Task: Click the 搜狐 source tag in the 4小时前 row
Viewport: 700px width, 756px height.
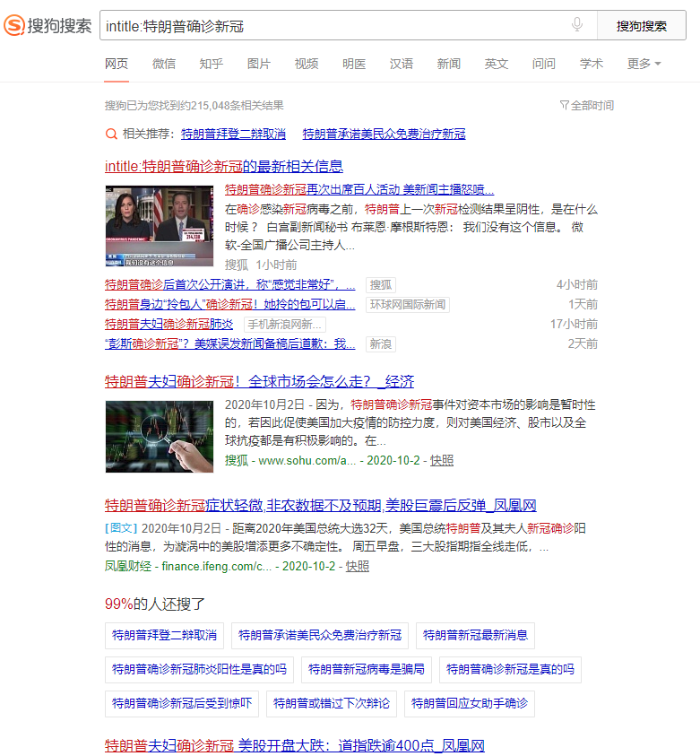Action: (381, 285)
